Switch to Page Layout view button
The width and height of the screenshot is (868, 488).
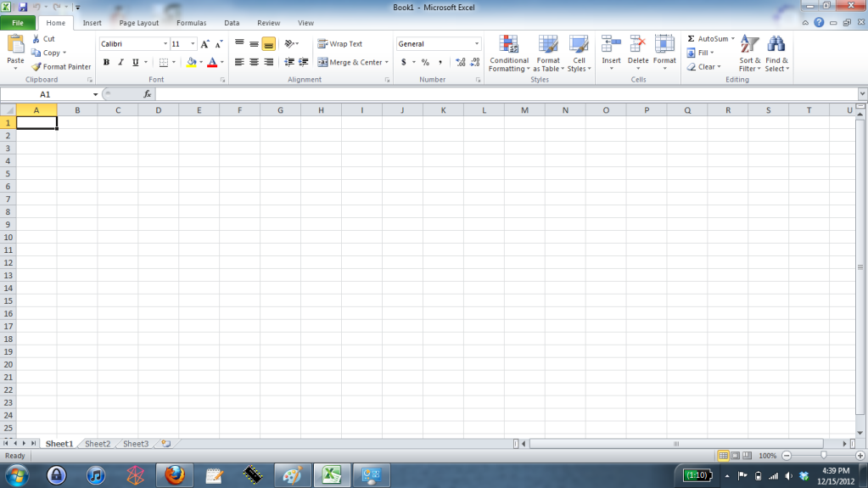[735, 455]
